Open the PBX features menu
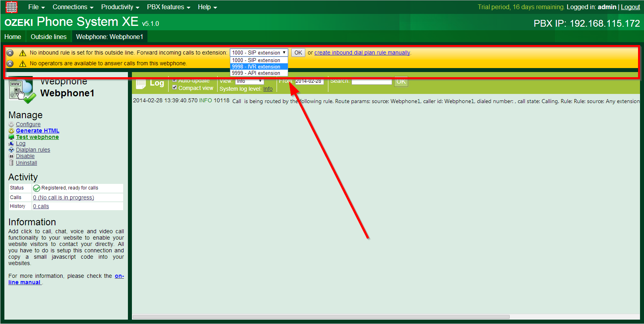Screen dimensions: 644x324 tap(168, 7)
